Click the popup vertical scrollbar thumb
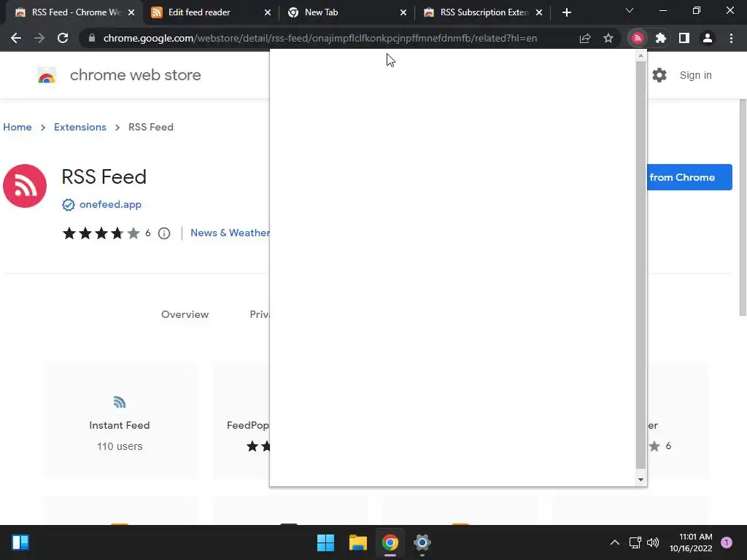This screenshot has width=747, height=560. pyautogui.click(x=640, y=265)
